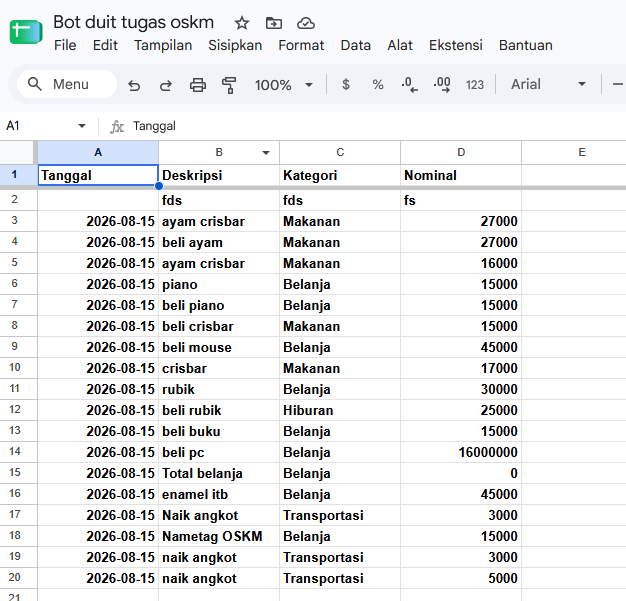Open the name box dropdown arrow
This screenshot has width=626, height=601.
82,126
